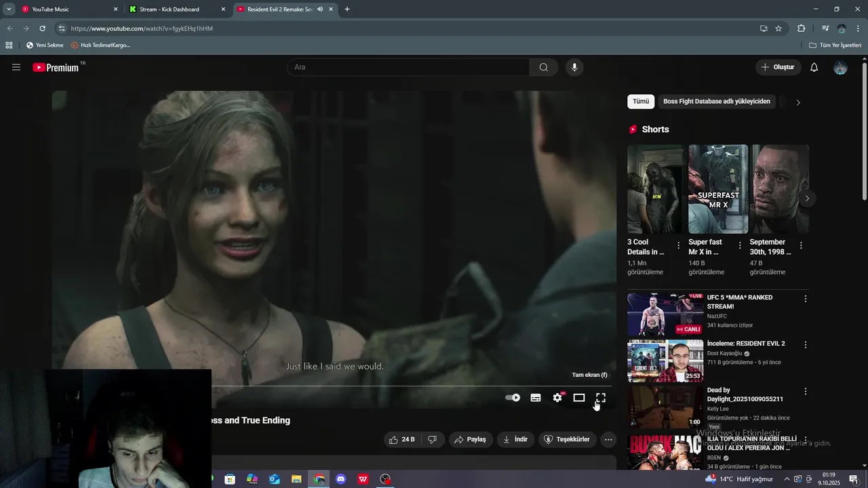The image size is (868, 488).
Task: Start voice search with microphone icon
Action: [x=574, y=67]
